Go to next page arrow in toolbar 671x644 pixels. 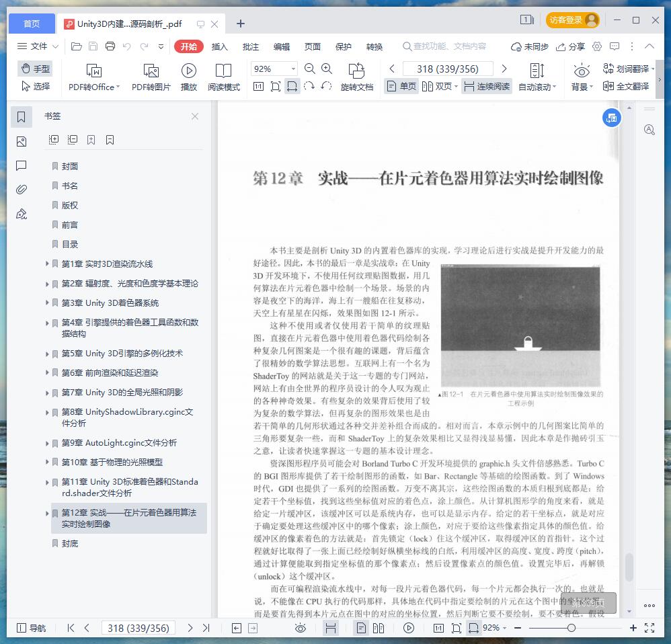tap(504, 69)
